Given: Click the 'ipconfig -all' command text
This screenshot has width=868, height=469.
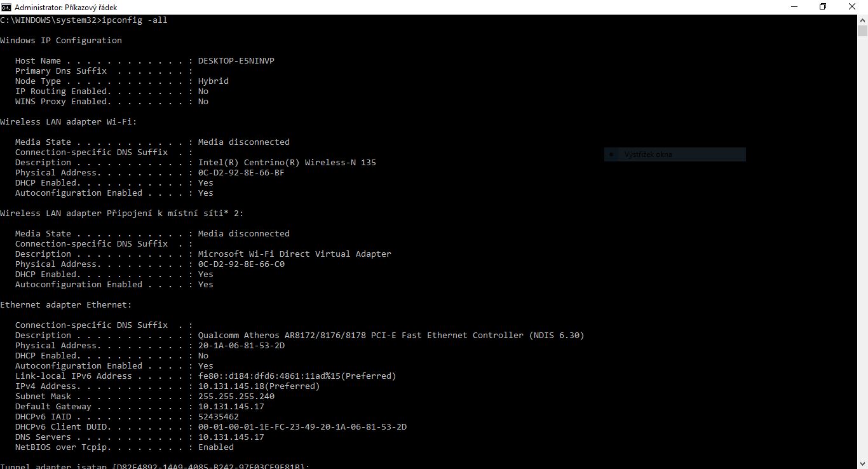Looking at the screenshot, I should click(135, 20).
